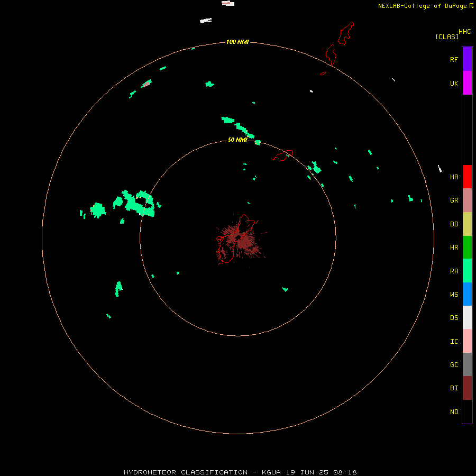Click the large green rain cell crossing the 50 NMI ring

[138, 203]
